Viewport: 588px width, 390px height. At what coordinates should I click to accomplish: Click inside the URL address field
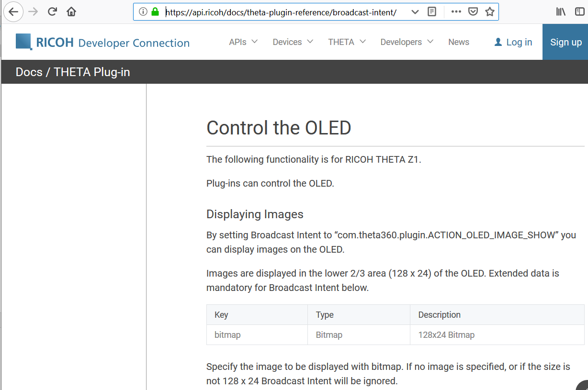(x=283, y=12)
